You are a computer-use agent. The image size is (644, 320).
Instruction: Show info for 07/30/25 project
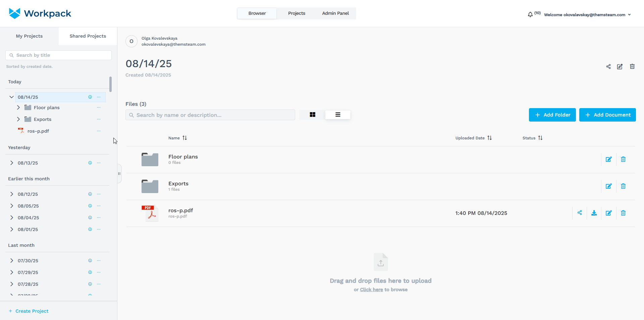coord(90,261)
